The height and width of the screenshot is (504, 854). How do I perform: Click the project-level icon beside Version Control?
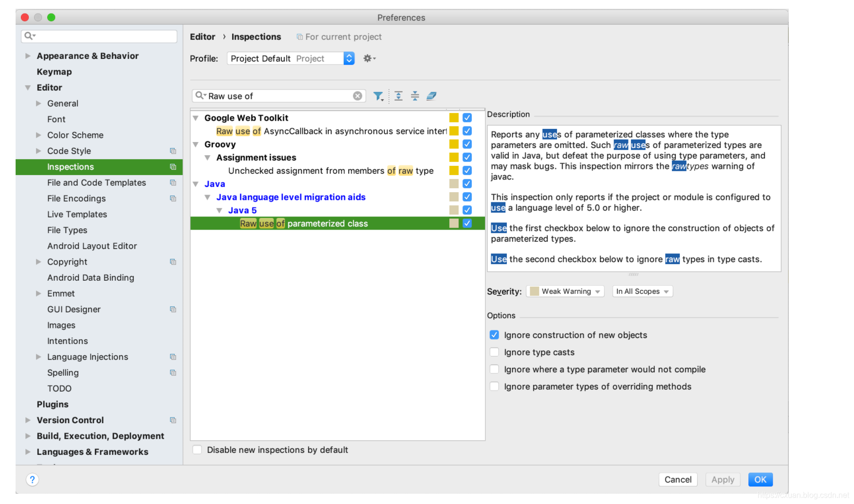tap(173, 420)
